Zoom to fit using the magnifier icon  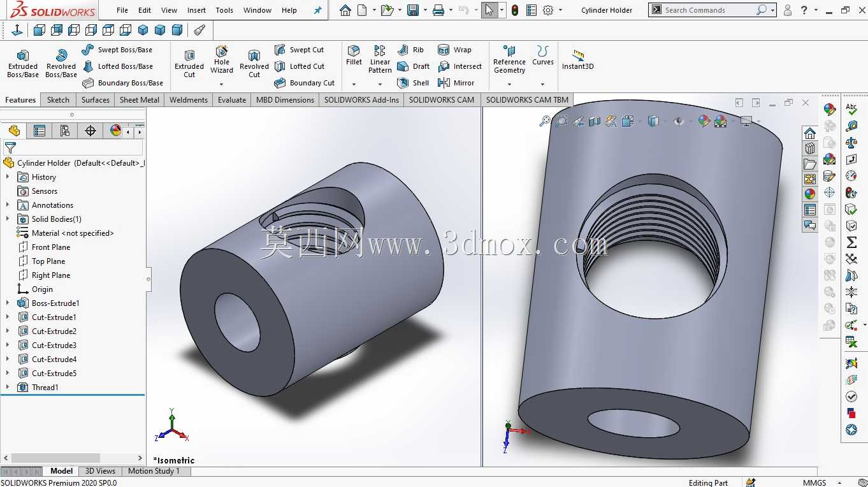[x=545, y=121]
